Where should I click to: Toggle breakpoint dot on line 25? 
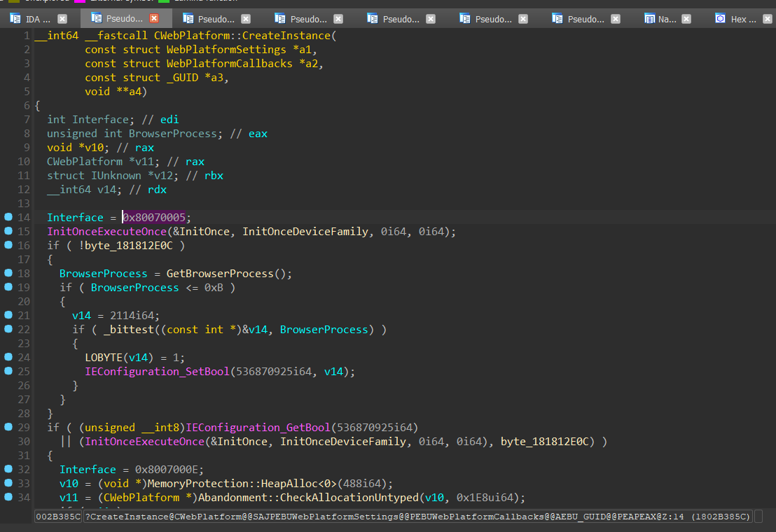tap(8, 371)
